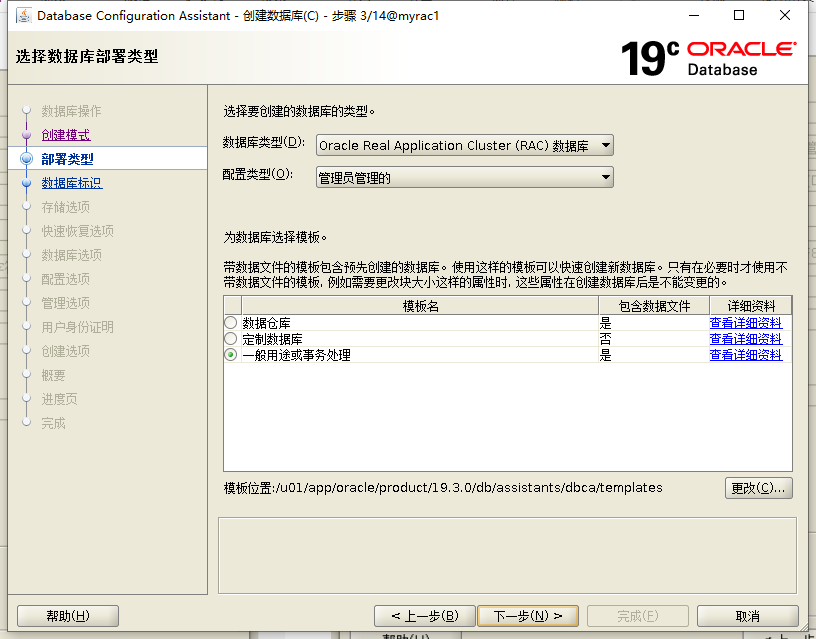Click the 帮助(H) button
816x639 pixels.
(x=68, y=616)
